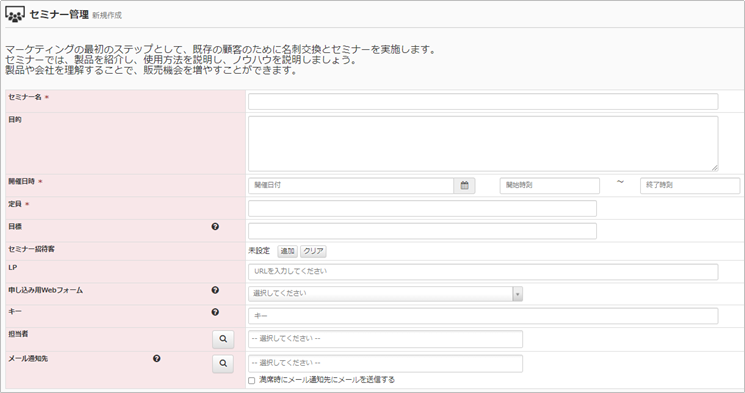
Task: Click the 開催日時 label
Action: [21, 182]
